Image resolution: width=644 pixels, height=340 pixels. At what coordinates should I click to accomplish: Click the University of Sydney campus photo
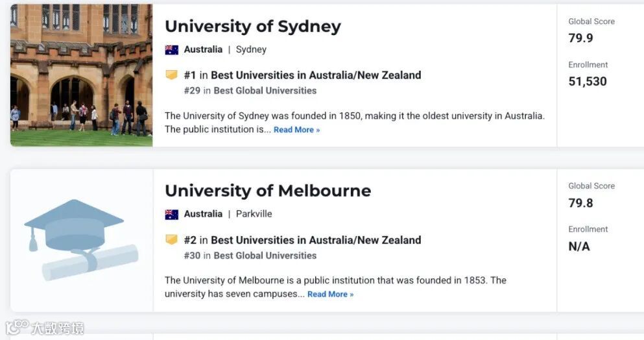81,75
